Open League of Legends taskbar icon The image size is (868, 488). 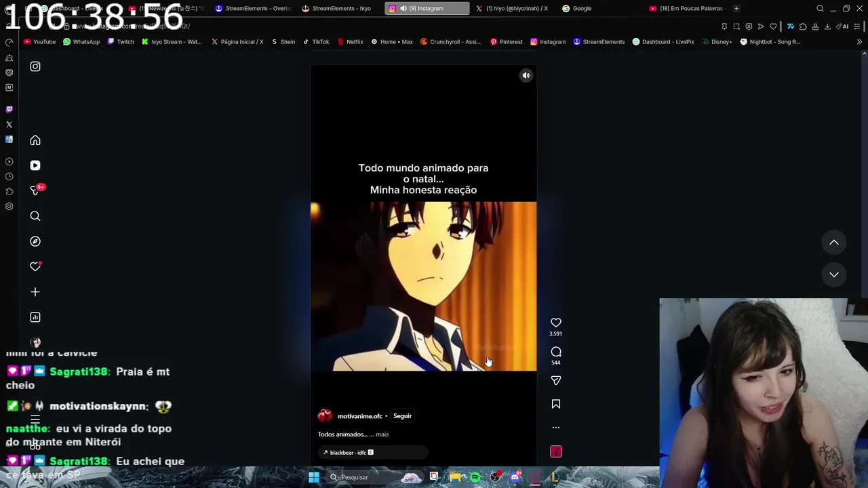555,477
